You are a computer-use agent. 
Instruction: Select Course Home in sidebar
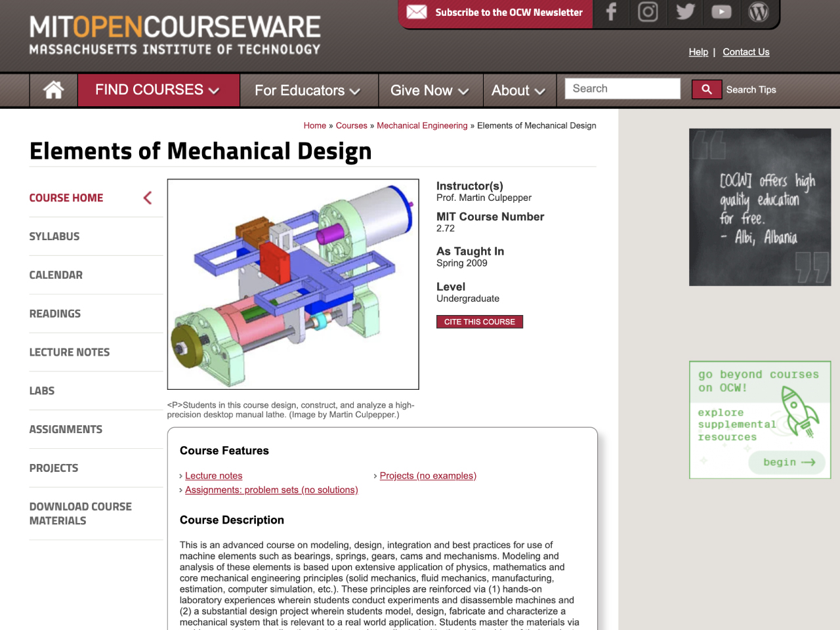[66, 198]
